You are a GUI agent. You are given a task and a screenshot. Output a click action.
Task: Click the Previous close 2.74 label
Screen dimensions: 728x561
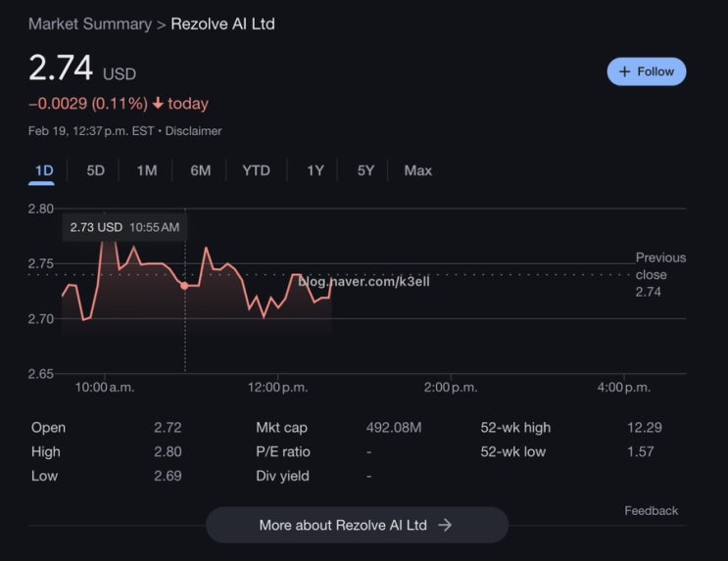660,275
